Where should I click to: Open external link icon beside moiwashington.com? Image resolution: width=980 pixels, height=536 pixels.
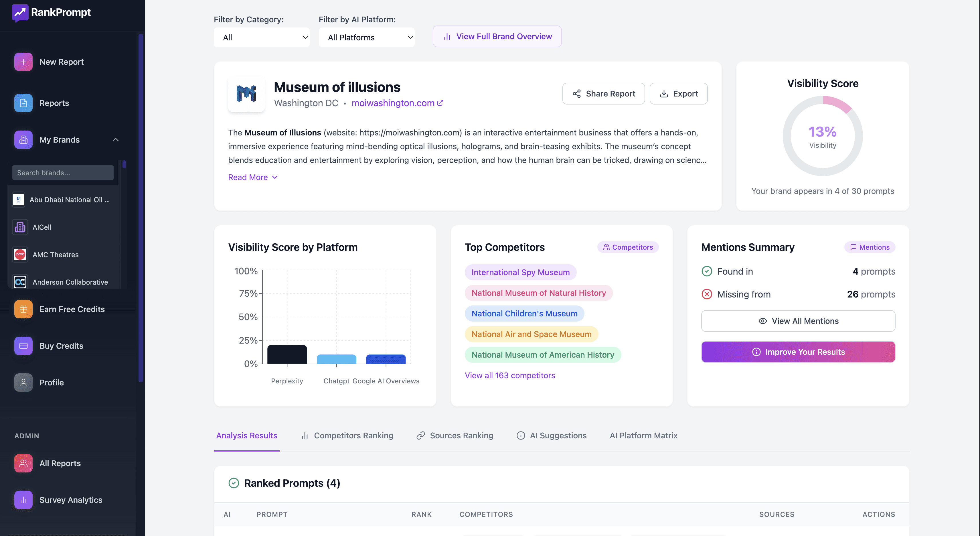pos(440,103)
